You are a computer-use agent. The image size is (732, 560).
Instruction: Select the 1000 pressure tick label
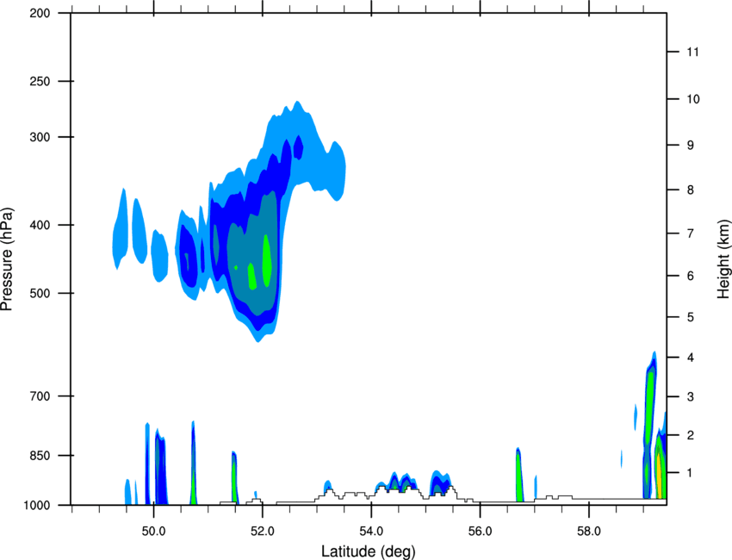point(37,506)
